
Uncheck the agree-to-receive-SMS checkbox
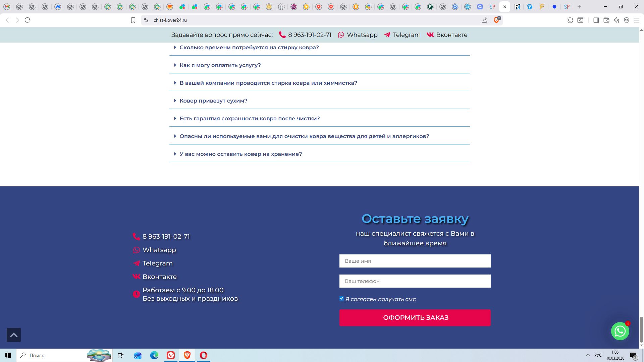click(x=341, y=299)
